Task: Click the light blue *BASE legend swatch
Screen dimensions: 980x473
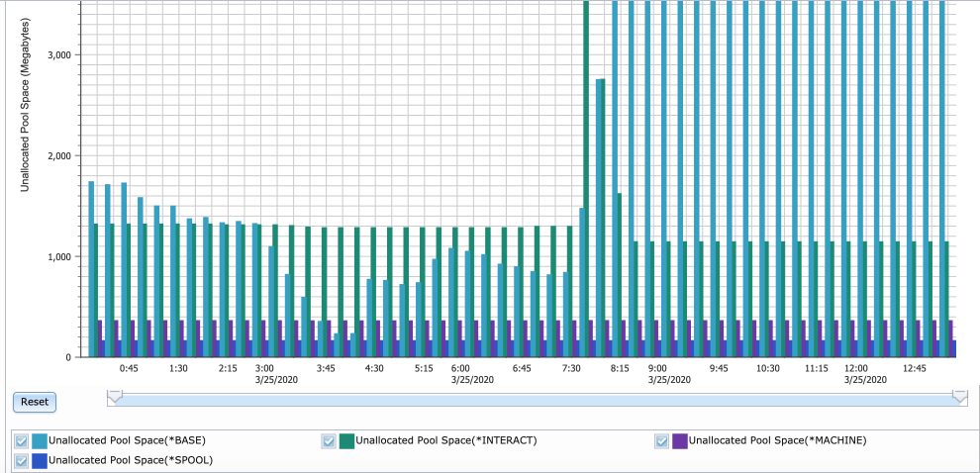Action: point(39,441)
